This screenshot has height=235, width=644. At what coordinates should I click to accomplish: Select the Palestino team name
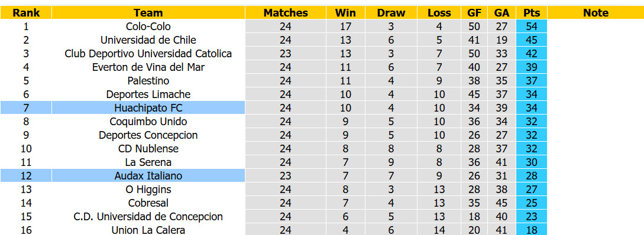148,81
